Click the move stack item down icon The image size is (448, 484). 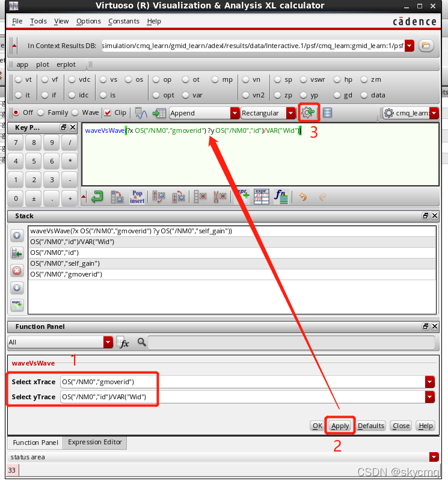tap(17, 287)
